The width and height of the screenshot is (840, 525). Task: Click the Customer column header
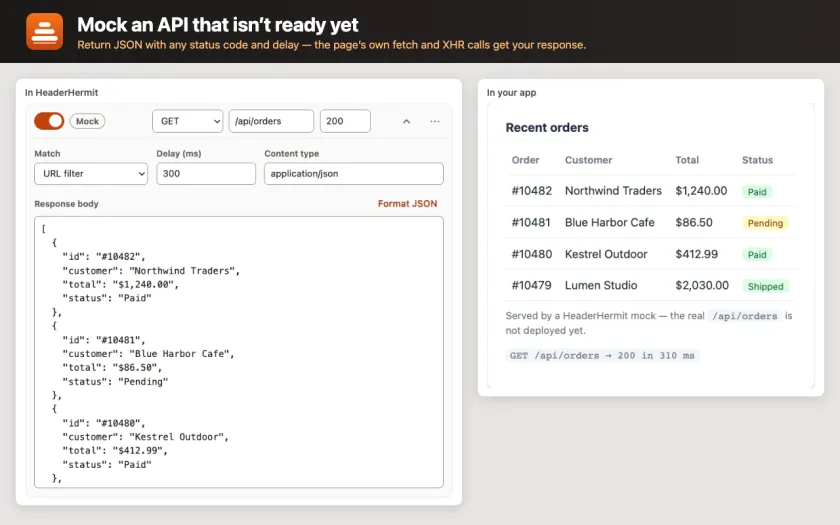coord(588,160)
